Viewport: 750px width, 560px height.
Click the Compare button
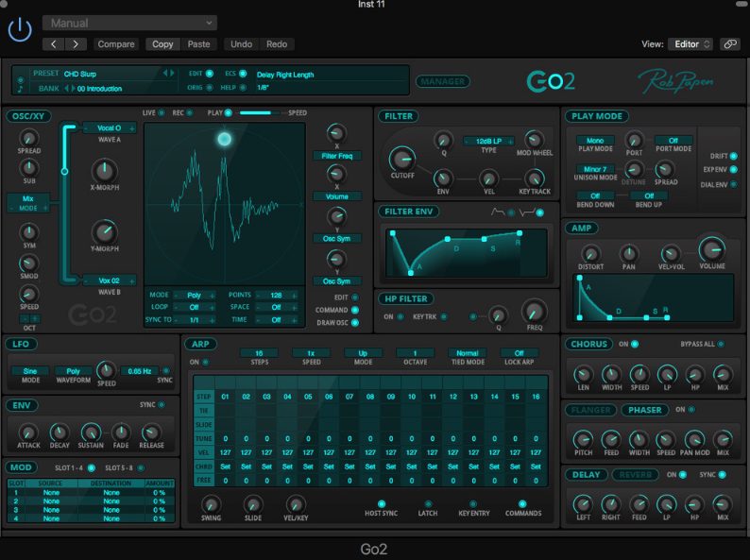point(116,44)
